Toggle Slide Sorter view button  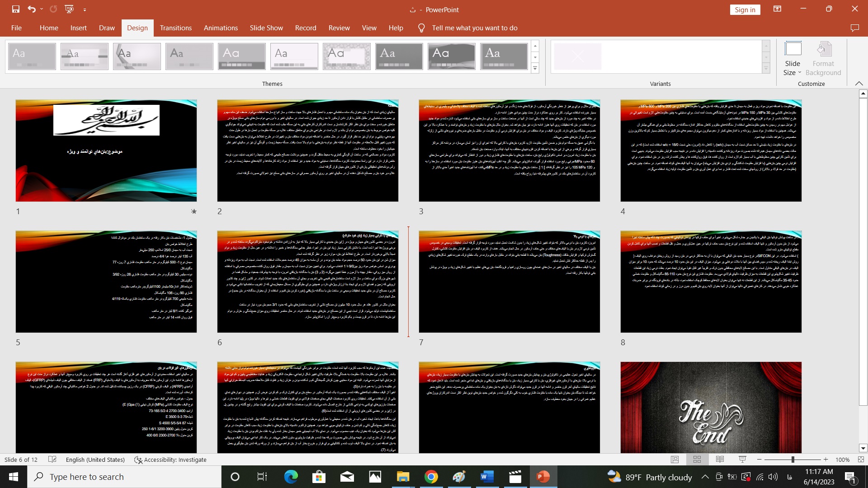click(x=697, y=460)
